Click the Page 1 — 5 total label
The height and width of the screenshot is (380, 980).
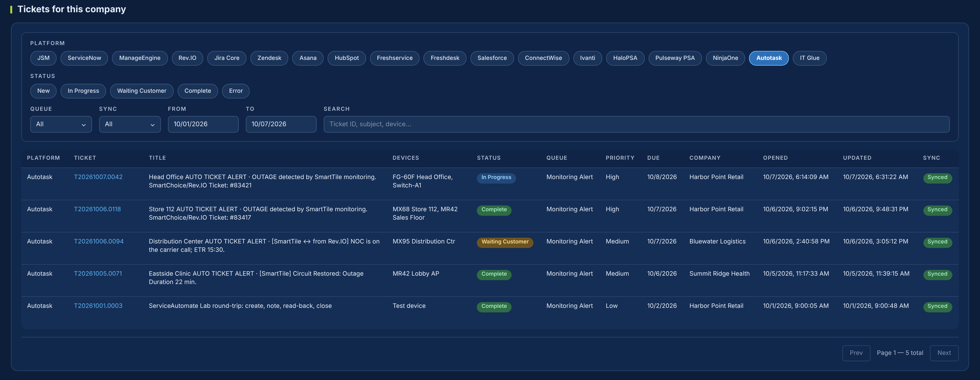tap(900, 353)
